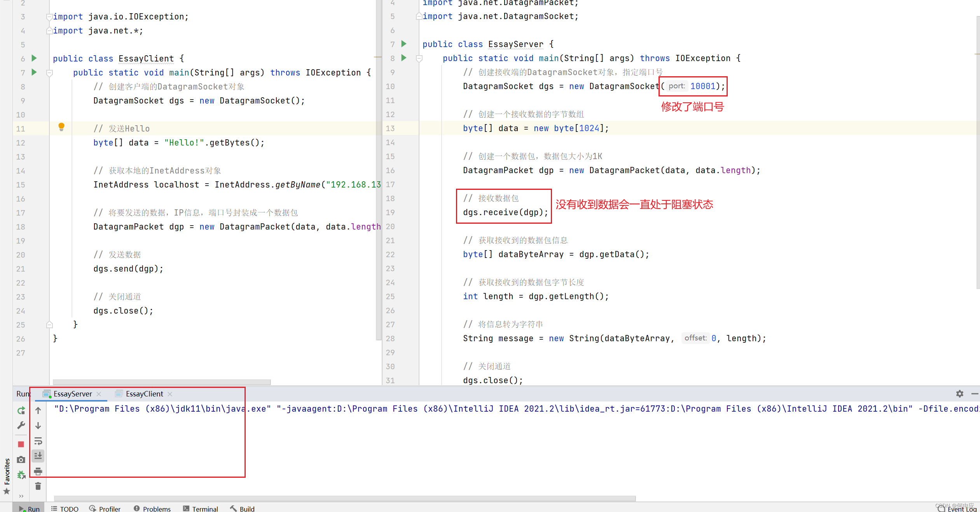Click the java.exe command line in console
Screen dimensions: 980x512
click(x=516, y=409)
